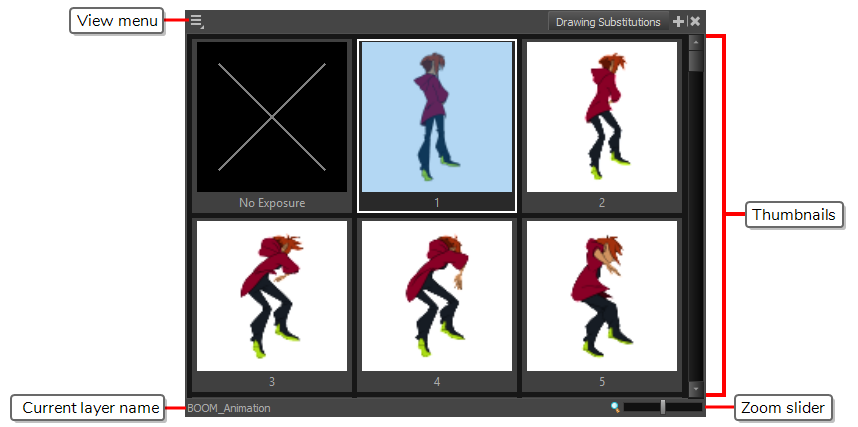Switch to the Drawing Substitutions tab

point(608,21)
